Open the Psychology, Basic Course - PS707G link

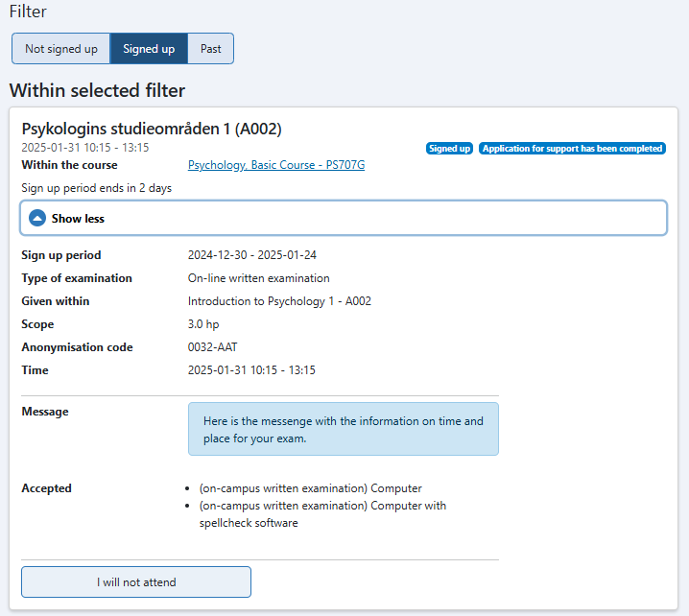[x=276, y=165]
